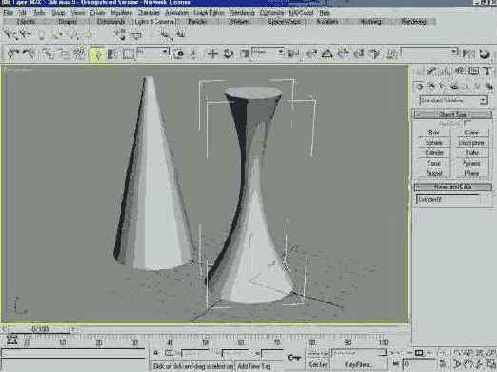The height and width of the screenshot is (372, 497).
Task: Click the Teapot primitive button
Action: coord(433,173)
